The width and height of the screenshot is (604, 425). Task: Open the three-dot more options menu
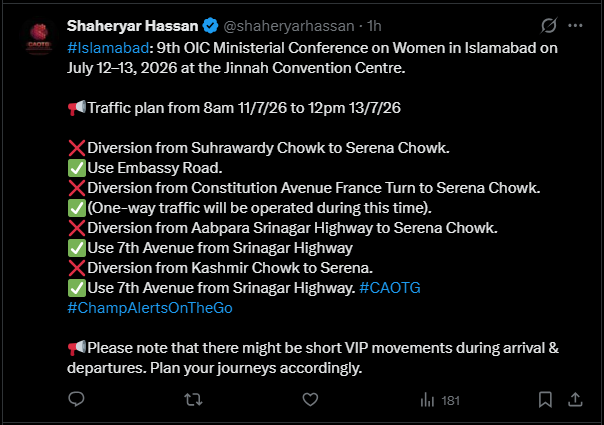(575, 26)
